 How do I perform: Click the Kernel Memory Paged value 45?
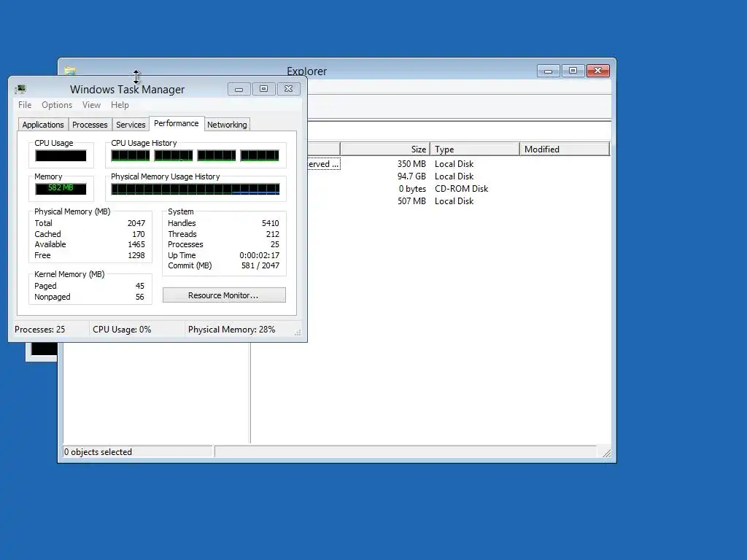point(139,286)
